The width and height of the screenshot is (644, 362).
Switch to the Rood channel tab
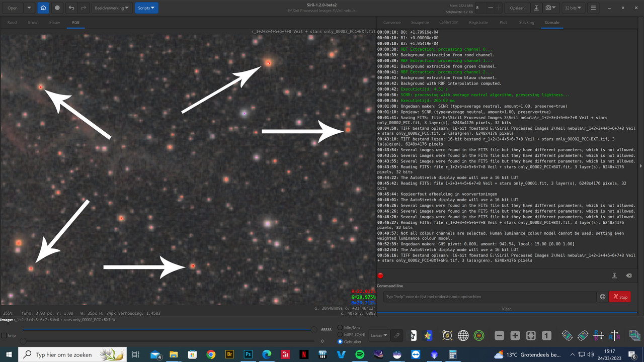click(12, 23)
